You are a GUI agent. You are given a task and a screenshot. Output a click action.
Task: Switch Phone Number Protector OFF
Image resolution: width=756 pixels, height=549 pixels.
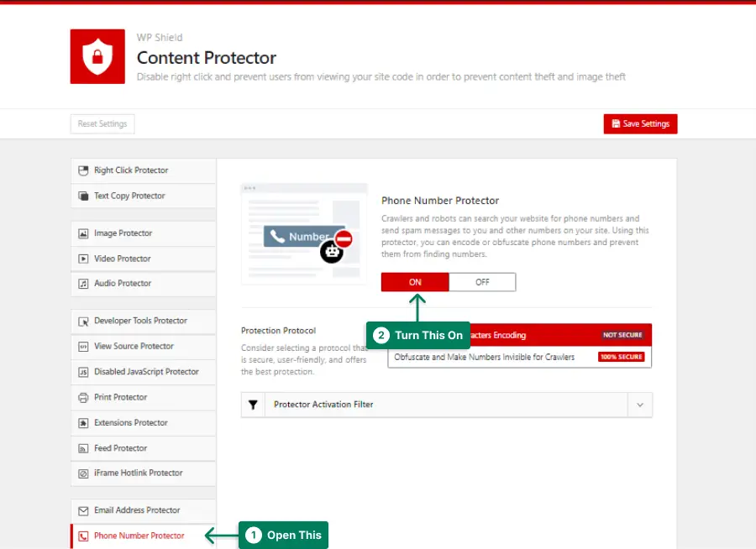[x=482, y=282]
